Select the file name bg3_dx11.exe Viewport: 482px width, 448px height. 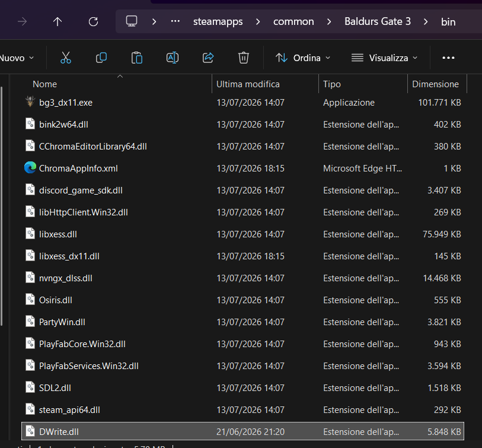tap(66, 103)
